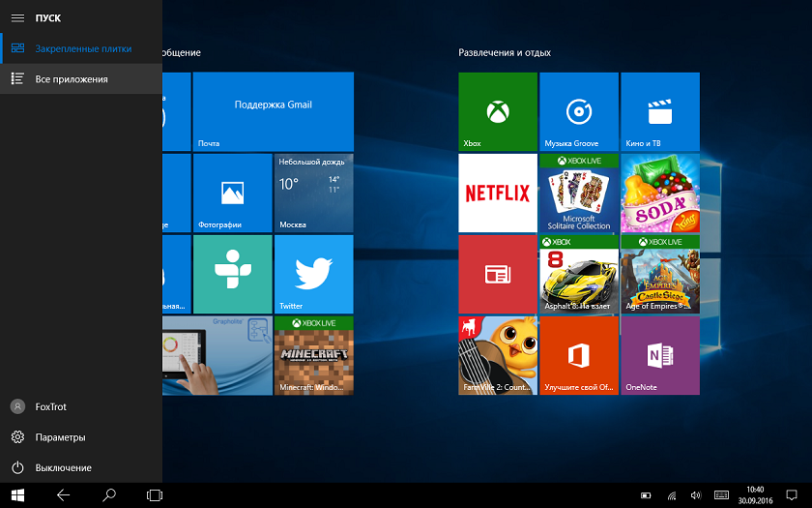Switch to Все приложения list

click(x=71, y=79)
